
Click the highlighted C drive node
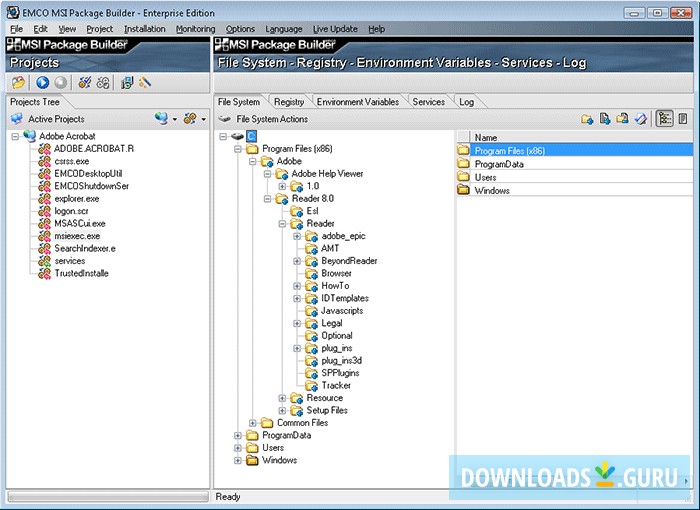coord(251,136)
